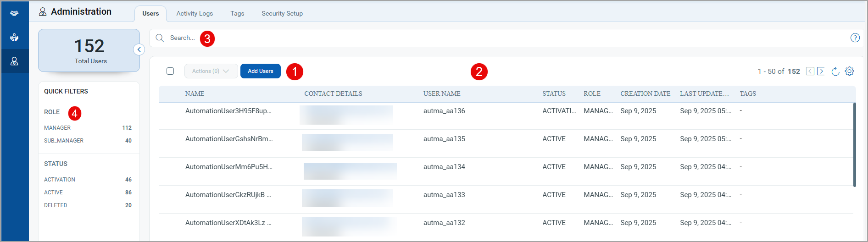Sort by USER NAME column header
The height and width of the screenshot is (242, 868).
pos(442,93)
